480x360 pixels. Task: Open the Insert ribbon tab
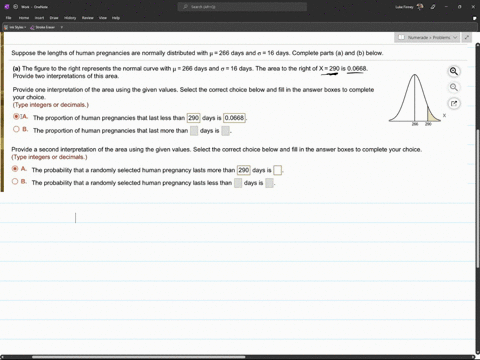point(39,18)
